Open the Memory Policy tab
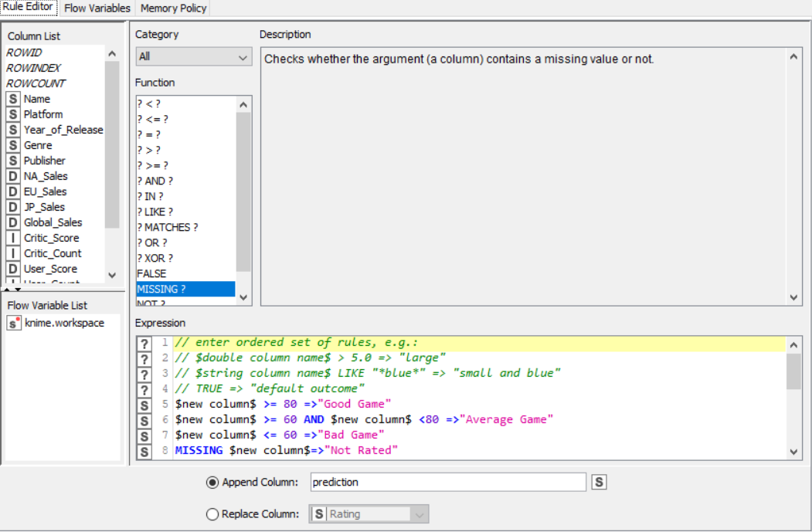The width and height of the screenshot is (812, 532). pyautogui.click(x=173, y=8)
